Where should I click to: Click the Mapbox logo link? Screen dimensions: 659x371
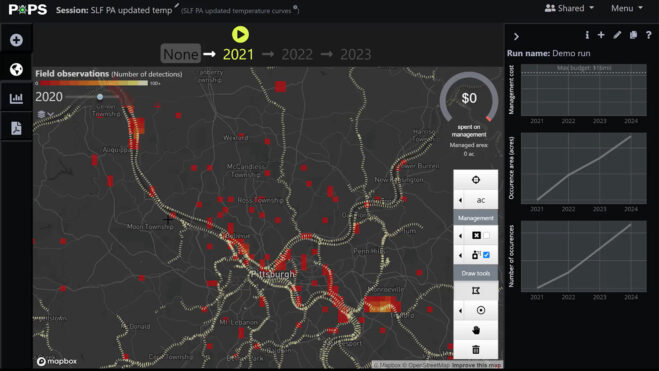57,361
